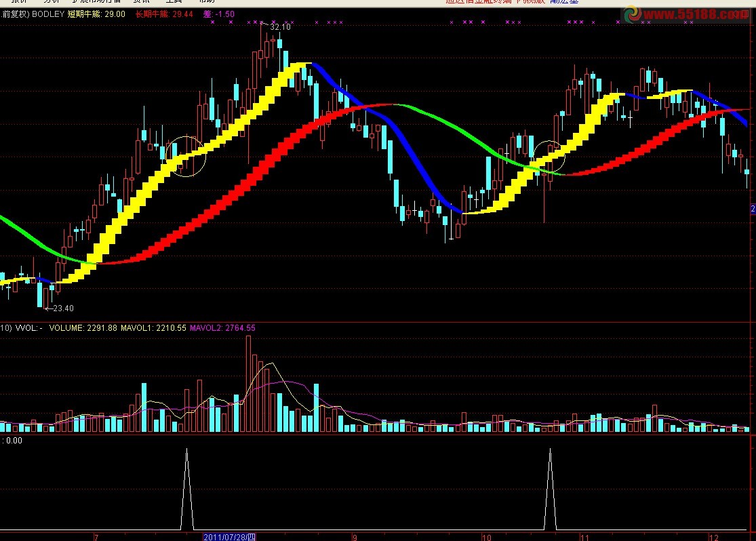Jump to month 7 on the time axis
756x541 pixels.
click(x=96, y=537)
